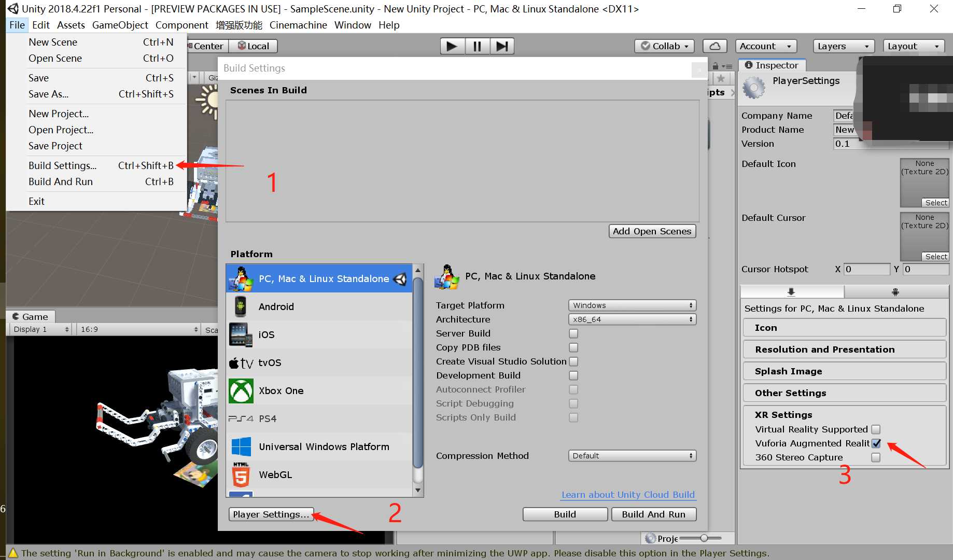Enable 360 Stereo Capture checkbox
The width and height of the screenshot is (953, 560).
pyautogui.click(x=876, y=457)
